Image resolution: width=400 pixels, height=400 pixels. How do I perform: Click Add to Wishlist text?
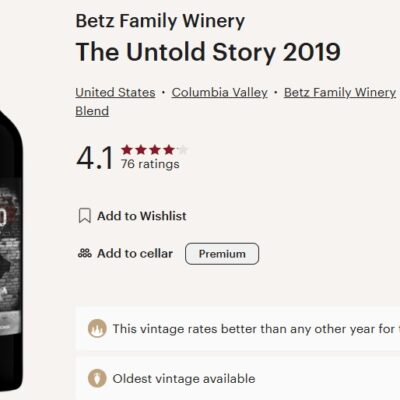click(142, 216)
